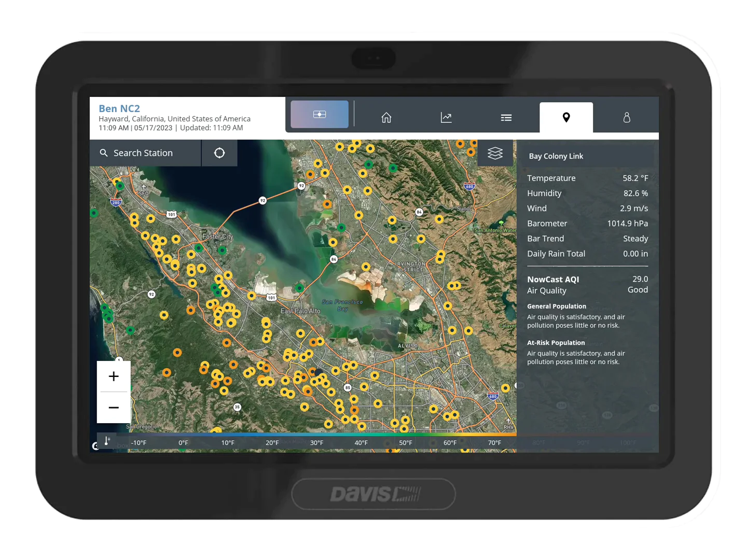Open the account profile icon
Viewport: 747px width, 560px height.
(627, 117)
